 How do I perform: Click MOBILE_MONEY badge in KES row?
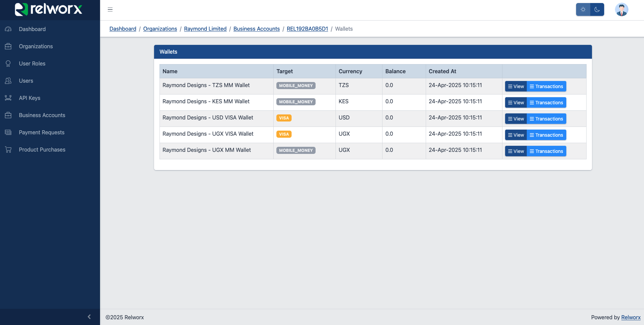[x=296, y=102]
